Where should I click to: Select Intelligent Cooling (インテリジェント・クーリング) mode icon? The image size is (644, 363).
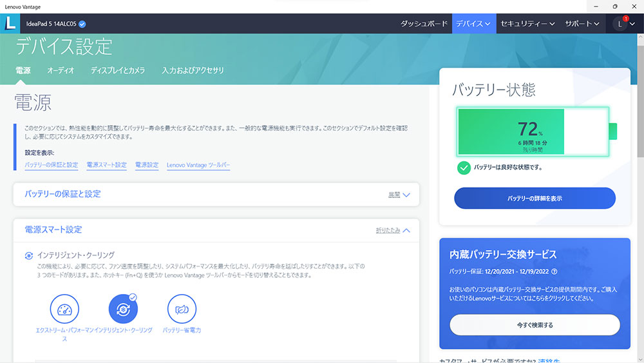(x=123, y=309)
